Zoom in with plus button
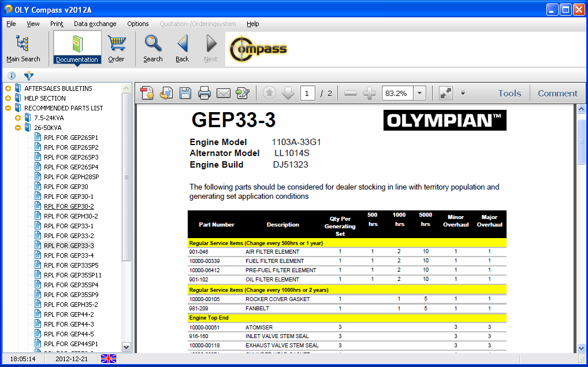This screenshot has height=367, width=588. pyautogui.click(x=369, y=93)
